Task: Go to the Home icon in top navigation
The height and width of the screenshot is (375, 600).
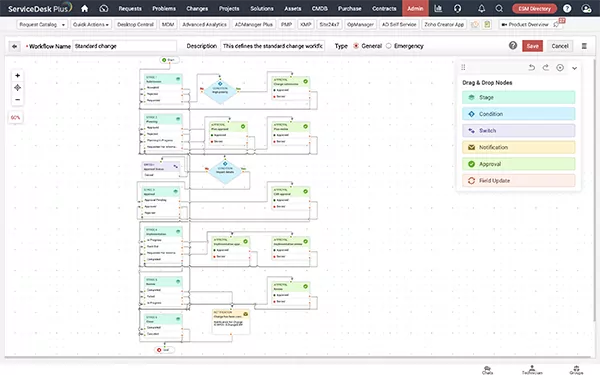Action: [85, 8]
